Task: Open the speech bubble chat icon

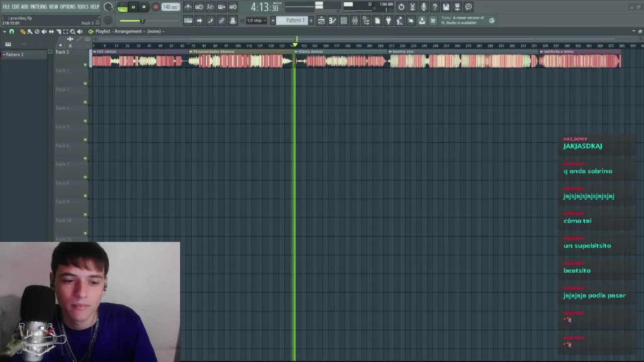Action: coord(468,7)
